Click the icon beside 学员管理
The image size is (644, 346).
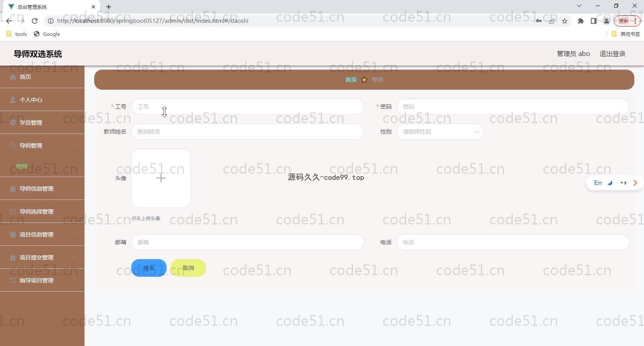coord(13,123)
